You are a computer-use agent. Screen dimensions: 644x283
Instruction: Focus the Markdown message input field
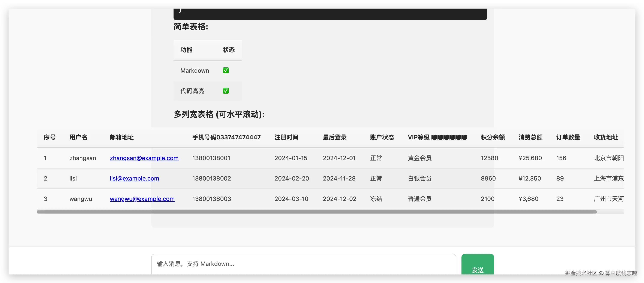(304, 264)
